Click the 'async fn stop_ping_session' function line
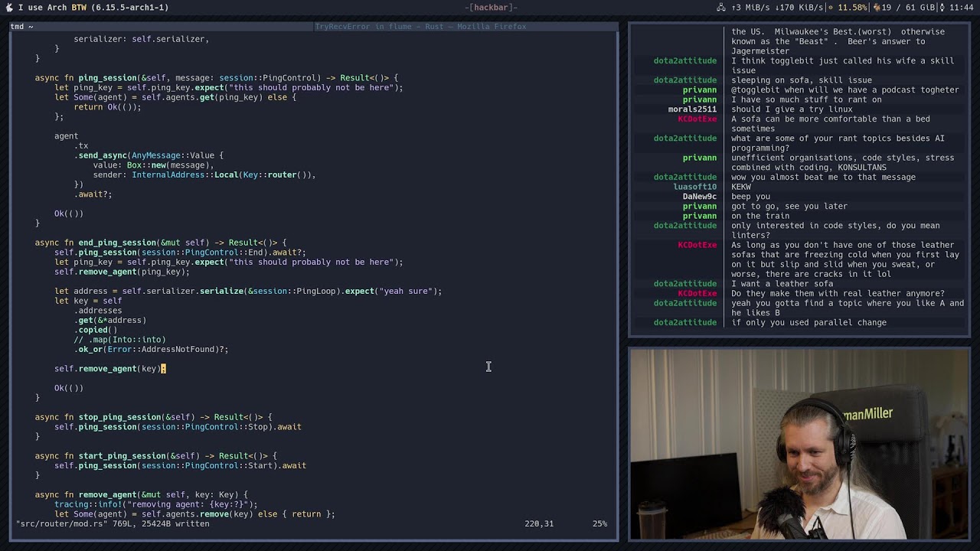This screenshot has width=980, height=551. (x=153, y=417)
